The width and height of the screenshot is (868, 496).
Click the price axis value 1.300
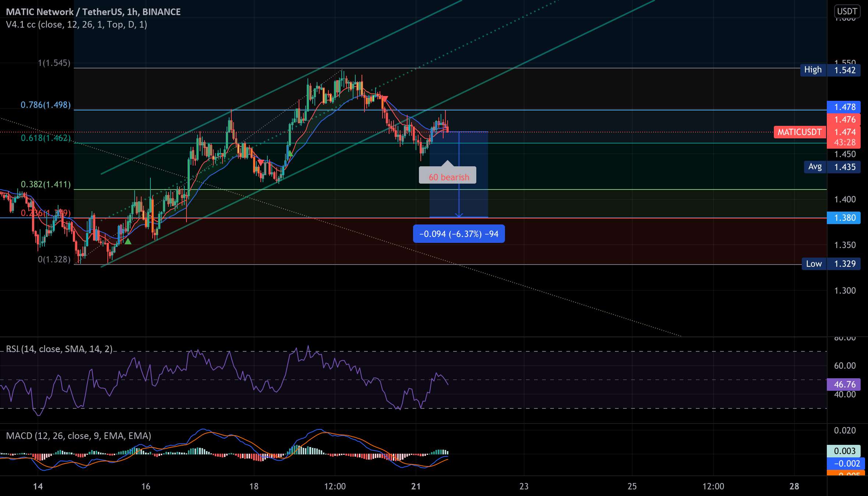tap(845, 291)
